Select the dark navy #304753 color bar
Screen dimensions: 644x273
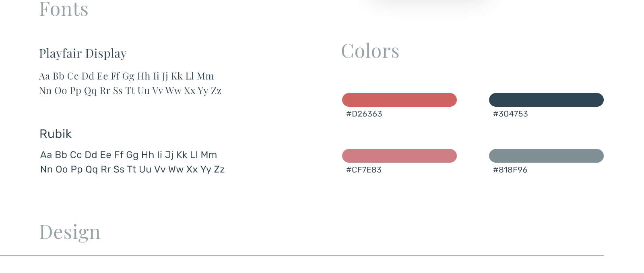(546, 100)
